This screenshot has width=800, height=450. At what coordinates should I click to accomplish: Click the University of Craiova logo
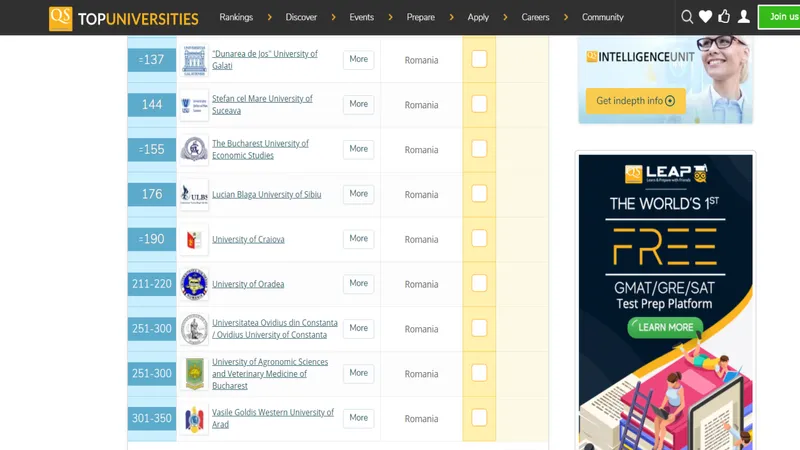pos(194,239)
